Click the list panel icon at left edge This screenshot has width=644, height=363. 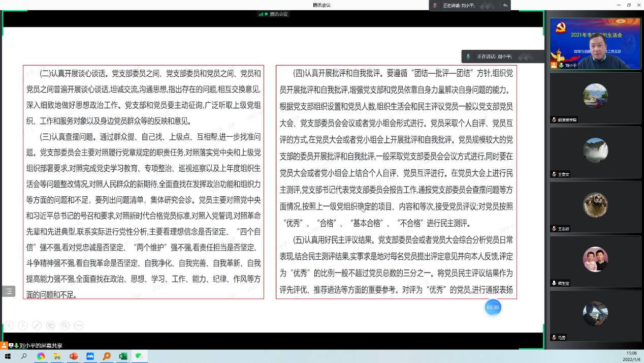[8, 291]
